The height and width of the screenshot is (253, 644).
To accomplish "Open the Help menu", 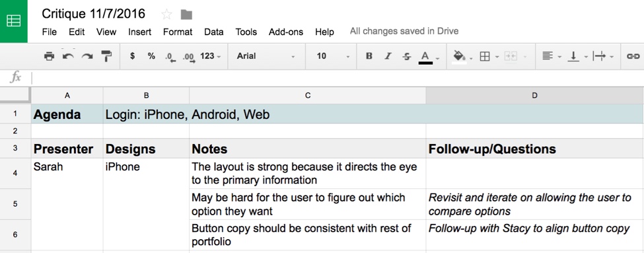I will (x=324, y=32).
